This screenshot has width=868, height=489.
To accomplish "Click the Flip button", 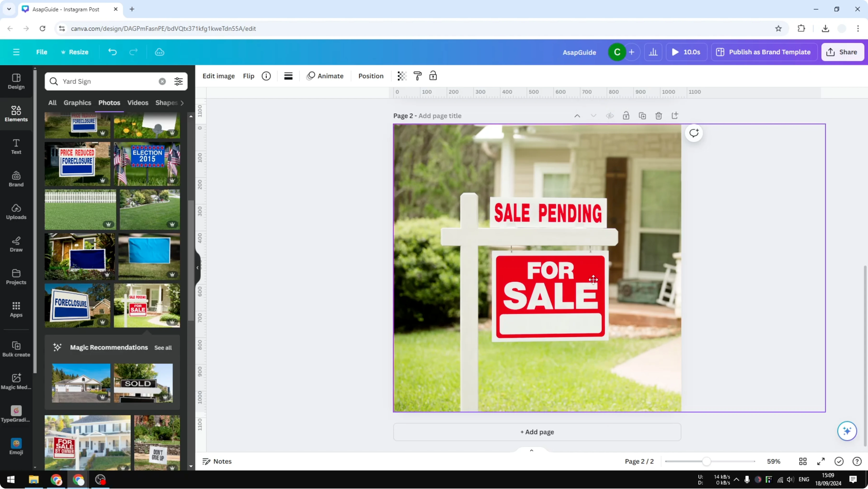I will coord(248,76).
